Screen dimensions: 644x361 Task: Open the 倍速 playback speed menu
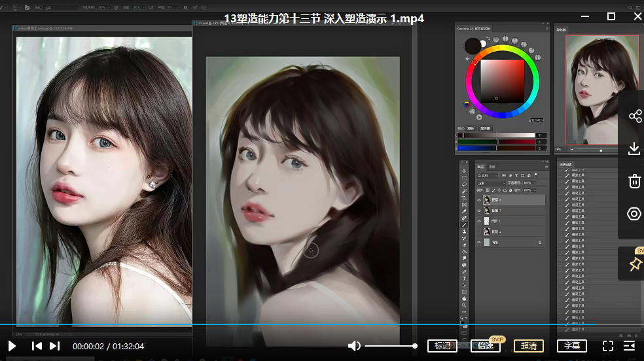point(485,347)
